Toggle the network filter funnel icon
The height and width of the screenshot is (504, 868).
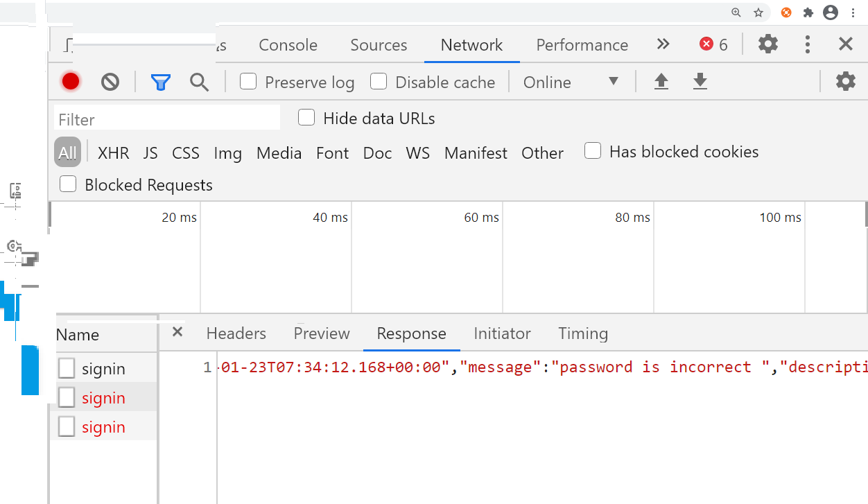tap(161, 82)
